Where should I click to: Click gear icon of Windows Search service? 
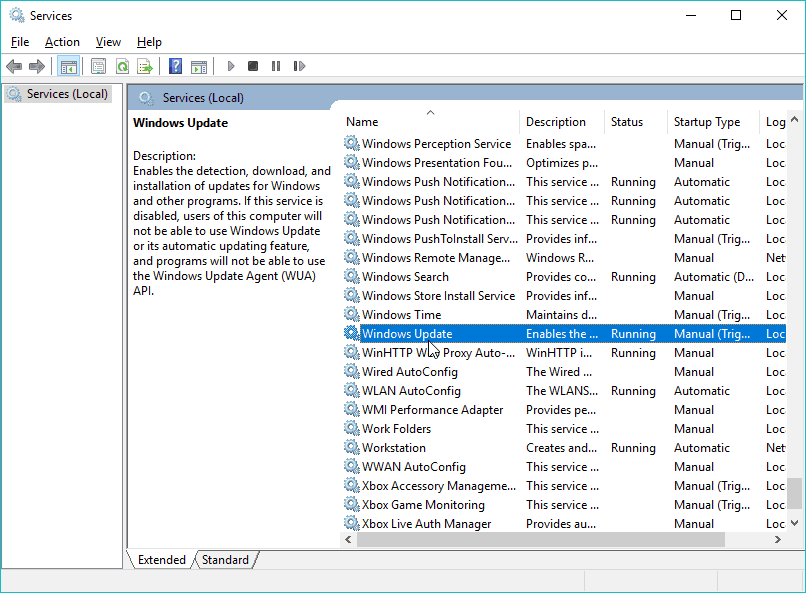352,276
